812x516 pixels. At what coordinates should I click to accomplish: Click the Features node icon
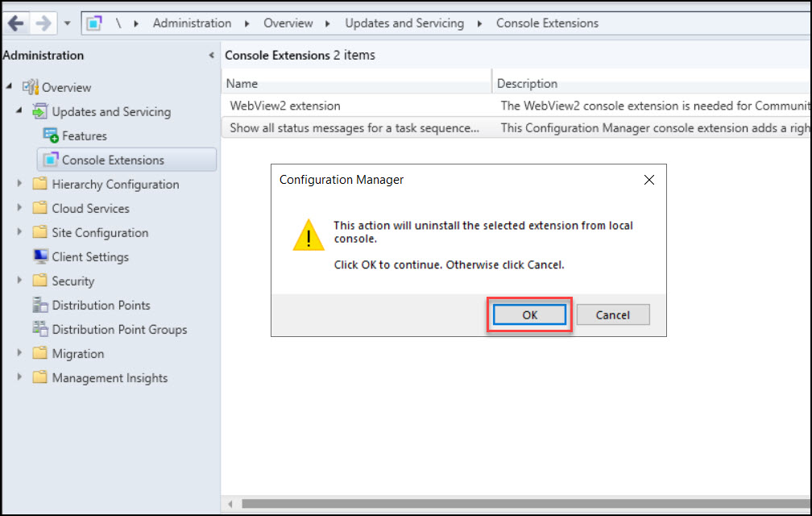pos(50,135)
